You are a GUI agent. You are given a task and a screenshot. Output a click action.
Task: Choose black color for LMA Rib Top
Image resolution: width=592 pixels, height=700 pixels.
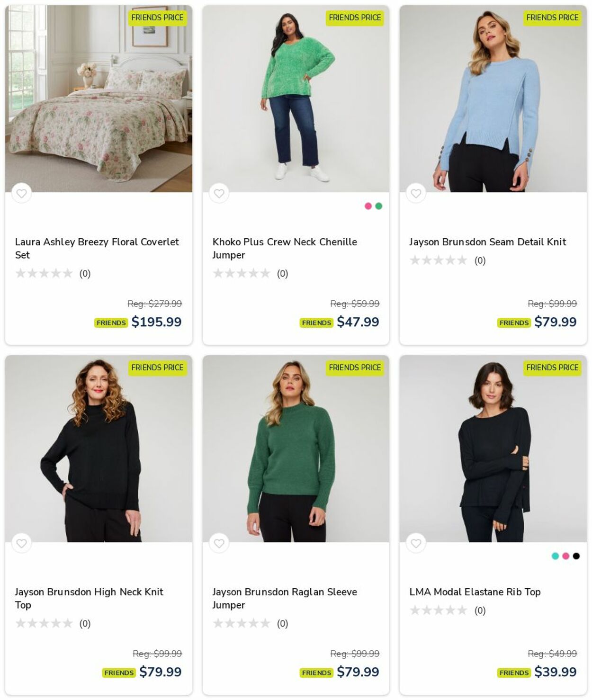click(576, 556)
